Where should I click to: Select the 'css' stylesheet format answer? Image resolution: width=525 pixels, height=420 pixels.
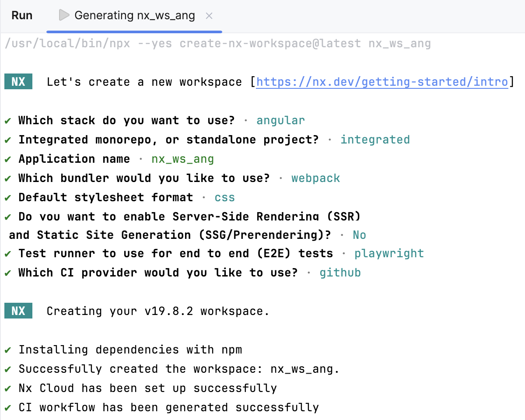tap(224, 197)
